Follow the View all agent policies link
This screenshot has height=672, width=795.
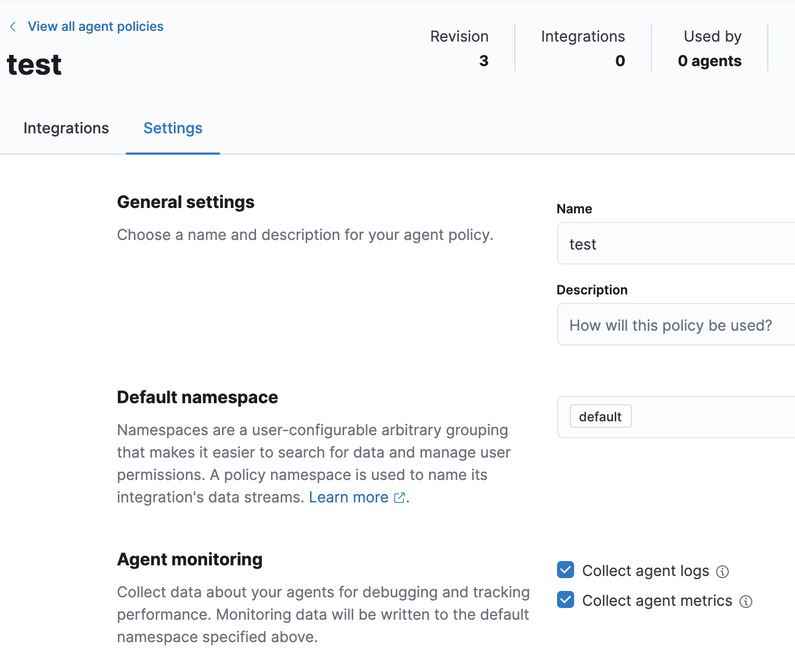point(96,27)
